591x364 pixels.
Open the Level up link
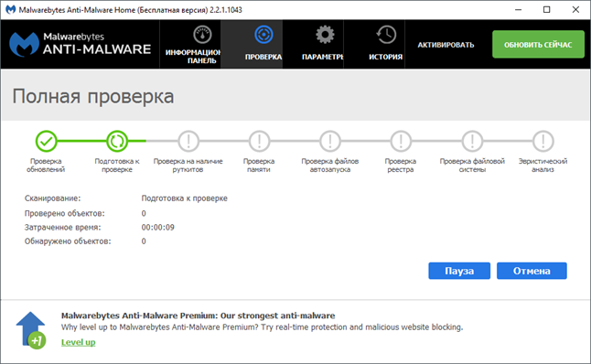(79, 342)
